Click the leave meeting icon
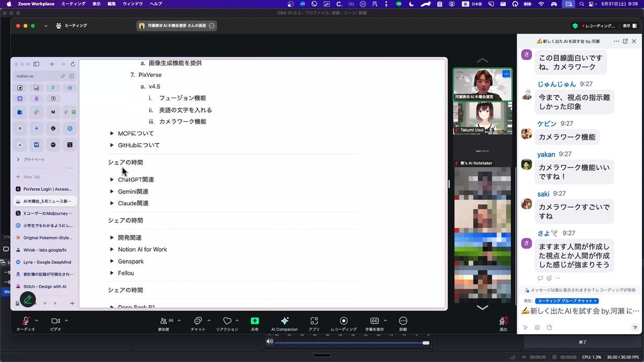Viewport: 644px width, 362px height. tap(503, 321)
